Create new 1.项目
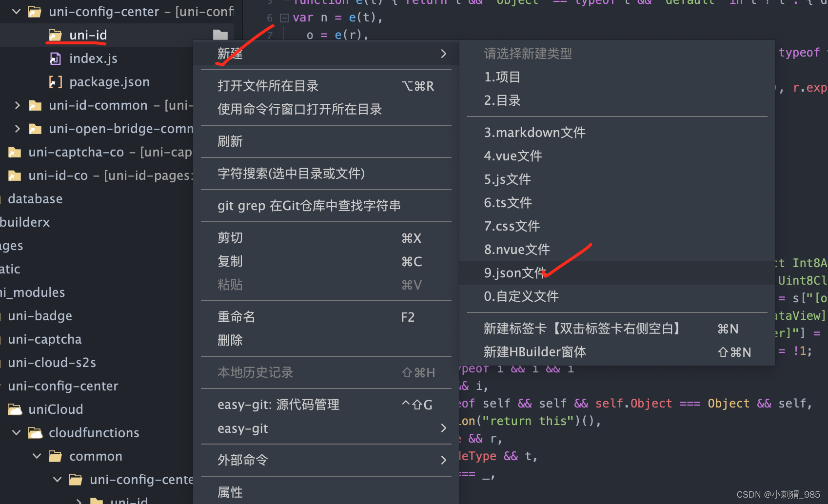828x504 pixels. (617, 77)
